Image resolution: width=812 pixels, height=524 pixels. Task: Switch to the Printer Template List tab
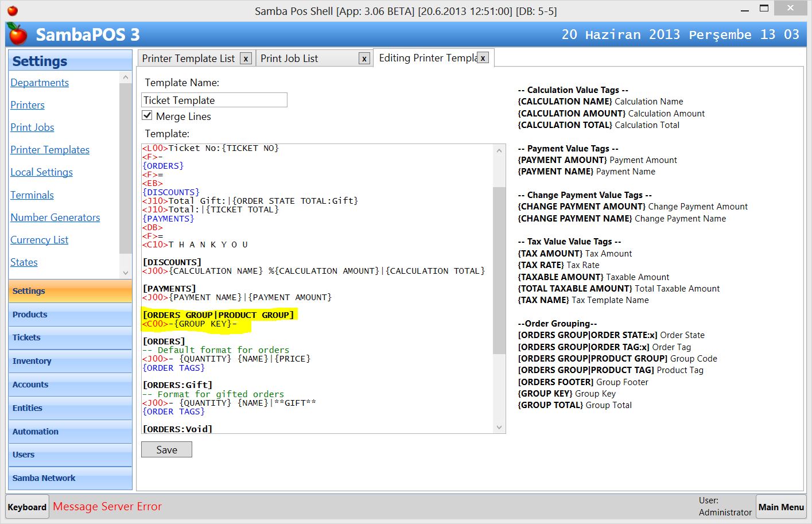188,59
